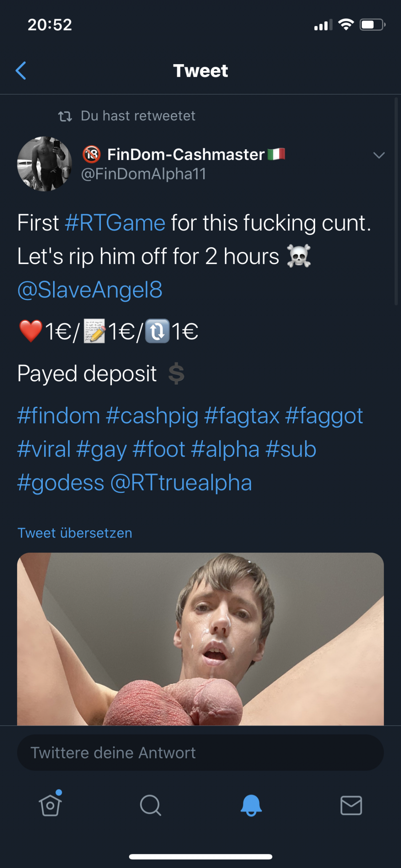Visit the @RTtruealpha mention
Screen dimensions: 401x868
(x=181, y=482)
